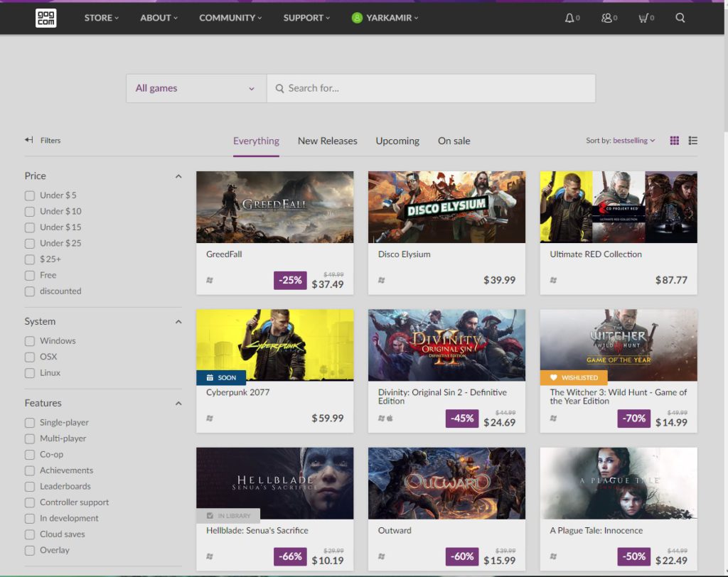Image resolution: width=728 pixels, height=577 pixels.
Task: Open Ultimate RED Collection title link
Action: pyautogui.click(x=596, y=254)
